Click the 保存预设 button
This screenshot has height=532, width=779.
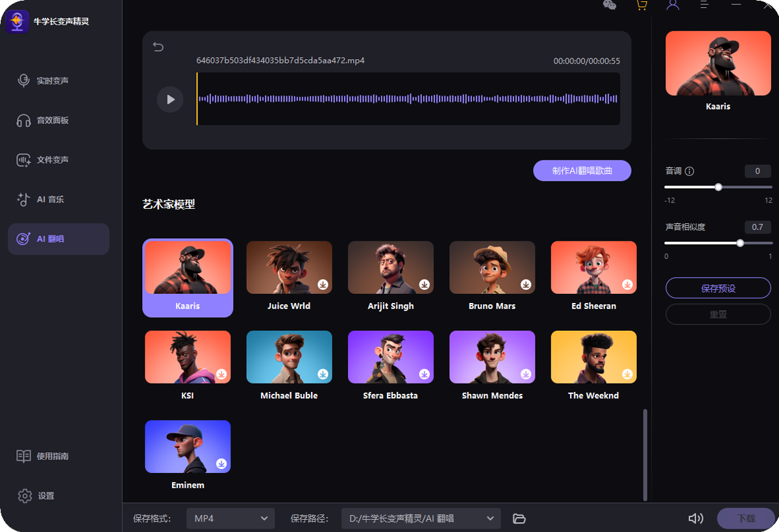(x=718, y=288)
